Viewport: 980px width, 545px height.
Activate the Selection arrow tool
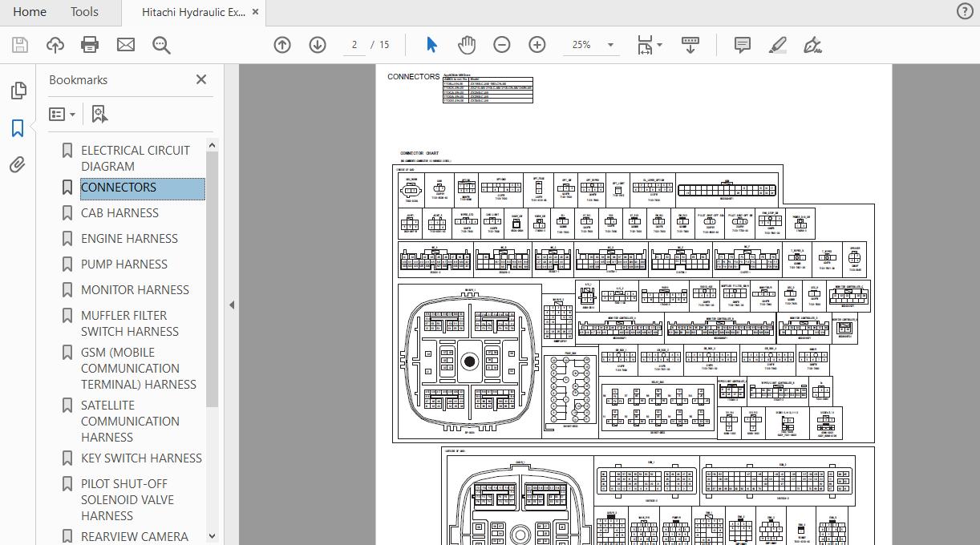coord(431,45)
